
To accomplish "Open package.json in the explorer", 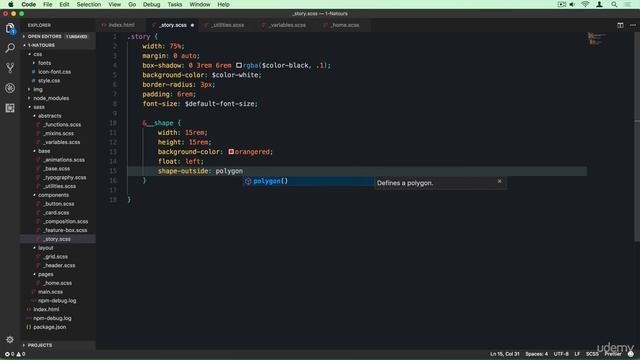I will [49, 327].
